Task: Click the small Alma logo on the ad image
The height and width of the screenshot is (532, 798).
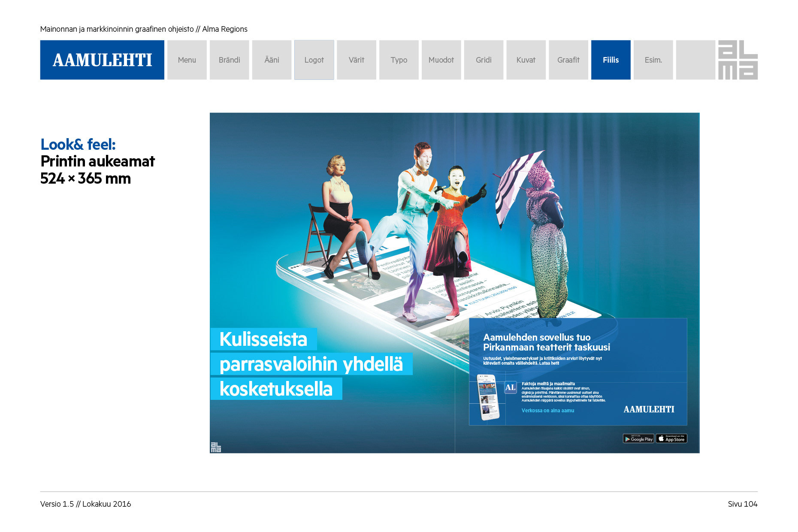Action: (216, 447)
